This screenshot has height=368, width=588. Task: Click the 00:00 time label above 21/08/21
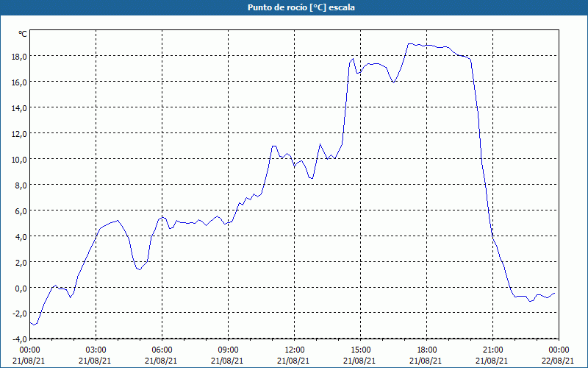(x=29, y=350)
